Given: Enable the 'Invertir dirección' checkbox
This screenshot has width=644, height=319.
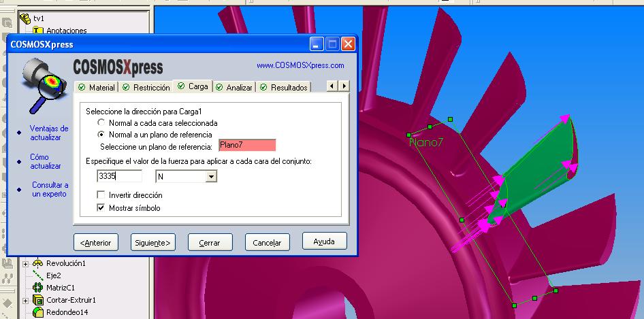Looking at the screenshot, I should 101,195.
